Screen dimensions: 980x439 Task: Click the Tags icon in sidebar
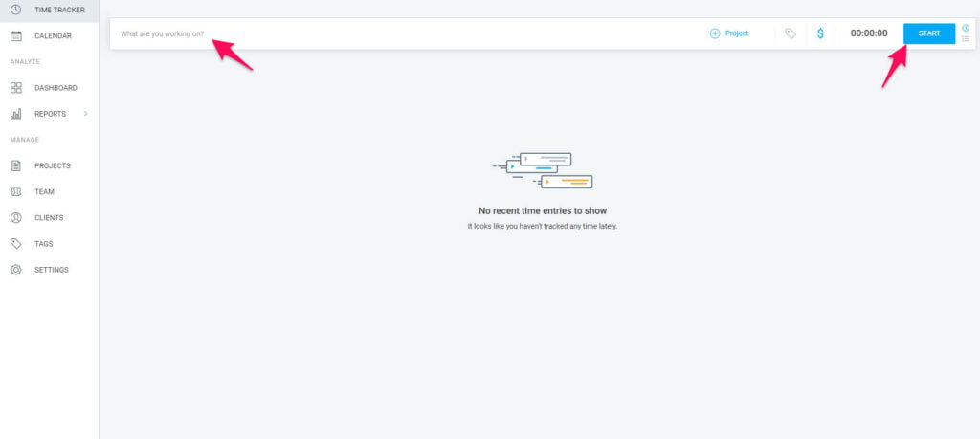coord(16,244)
